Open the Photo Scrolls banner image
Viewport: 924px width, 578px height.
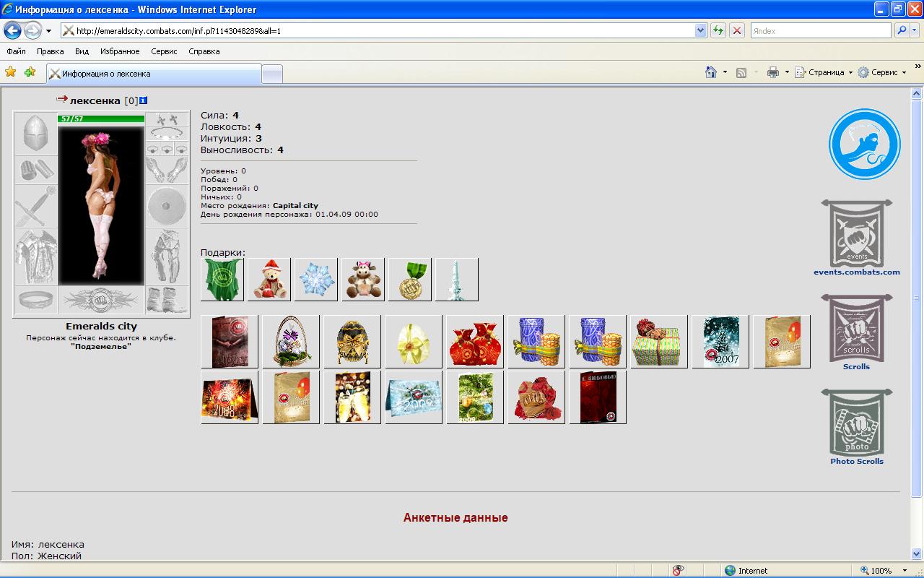[857, 422]
